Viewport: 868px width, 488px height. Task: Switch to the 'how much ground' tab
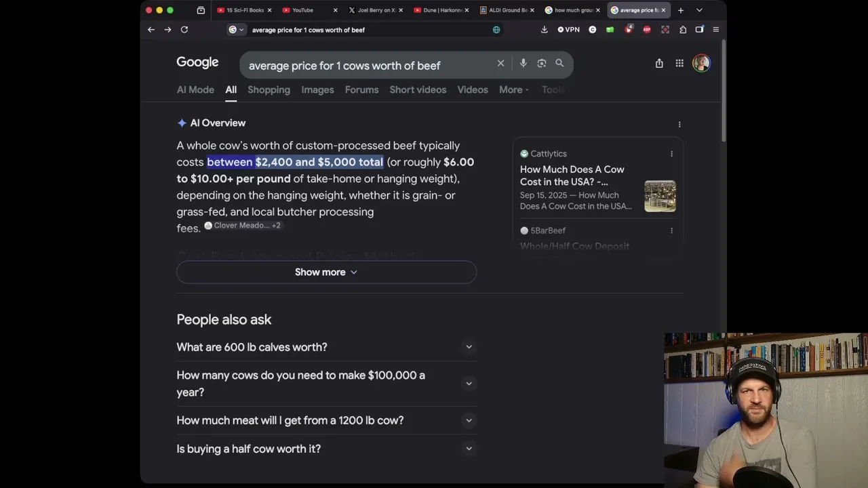click(x=572, y=10)
